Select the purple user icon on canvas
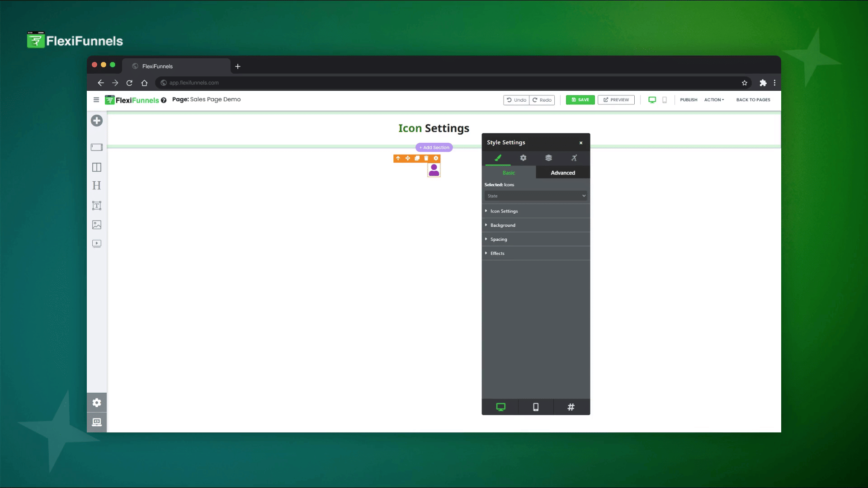Image resolution: width=868 pixels, height=488 pixels. [x=434, y=170]
